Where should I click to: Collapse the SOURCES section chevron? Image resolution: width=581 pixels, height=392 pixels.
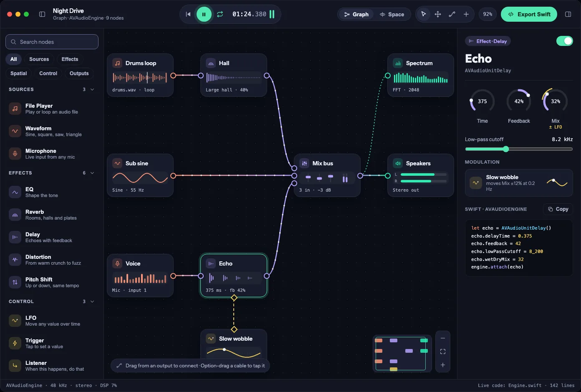point(92,89)
